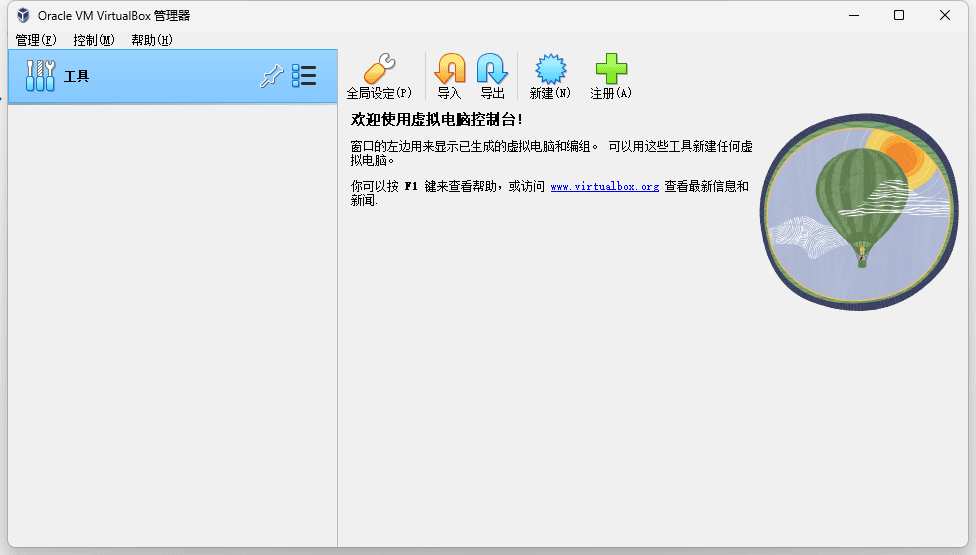Minimize the VirtualBox manager window
Viewport: 976px width, 555px height.
(853, 15)
